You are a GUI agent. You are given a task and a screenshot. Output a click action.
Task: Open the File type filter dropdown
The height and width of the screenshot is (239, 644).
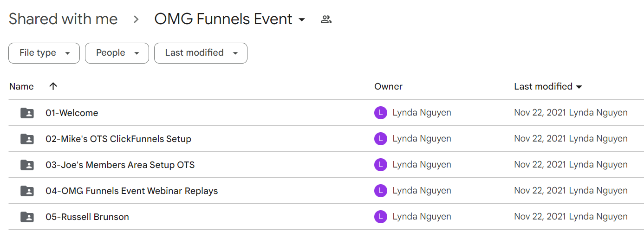tap(44, 53)
